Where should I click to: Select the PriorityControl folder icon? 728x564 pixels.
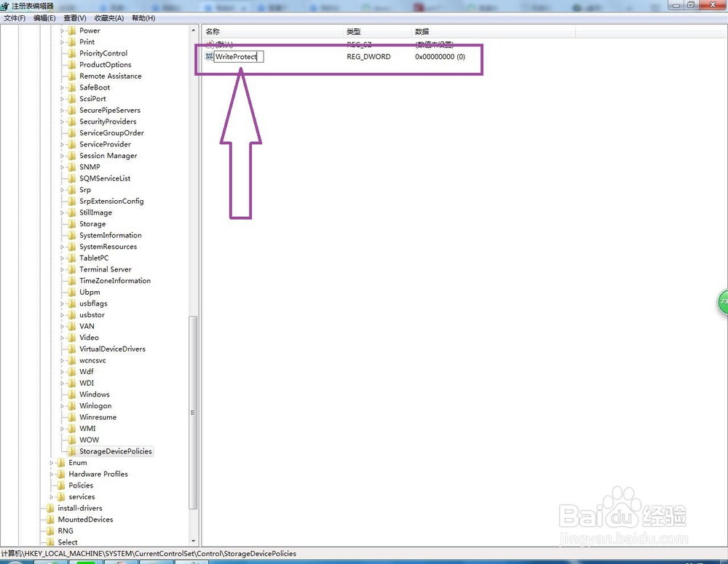72,53
